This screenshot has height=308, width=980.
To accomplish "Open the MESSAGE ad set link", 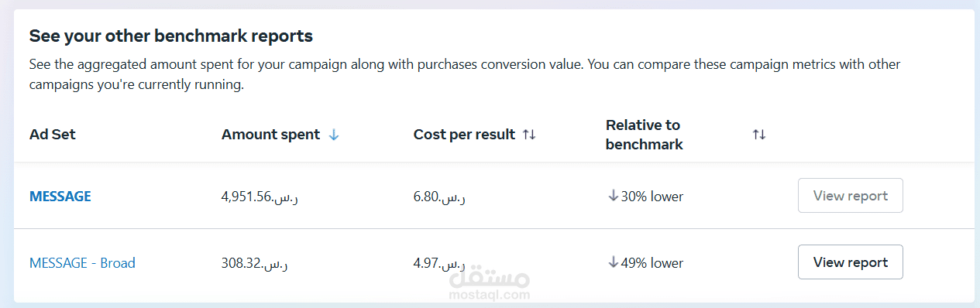I will coord(60,197).
